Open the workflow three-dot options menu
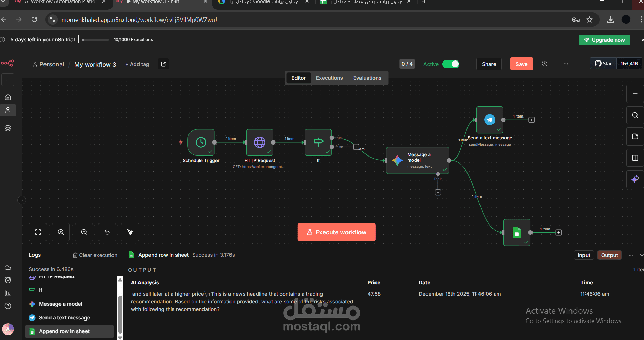 tap(566, 64)
